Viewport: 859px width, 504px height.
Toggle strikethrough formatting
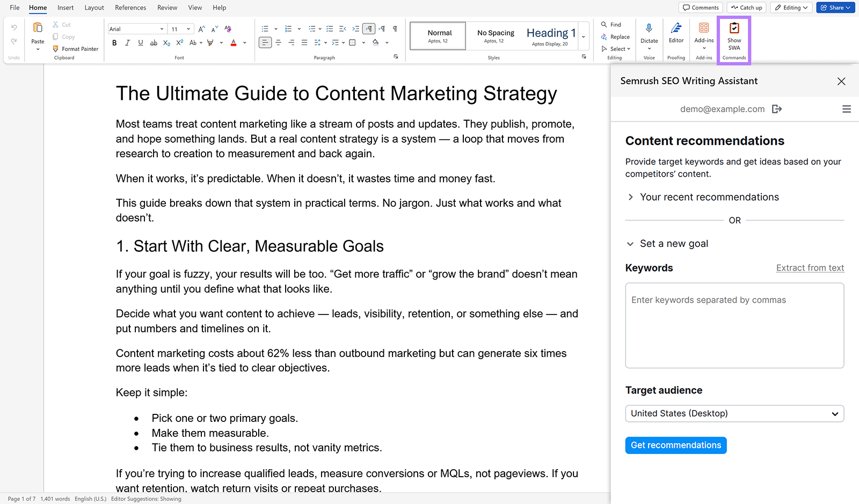pyautogui.click(x=153, y=42)
